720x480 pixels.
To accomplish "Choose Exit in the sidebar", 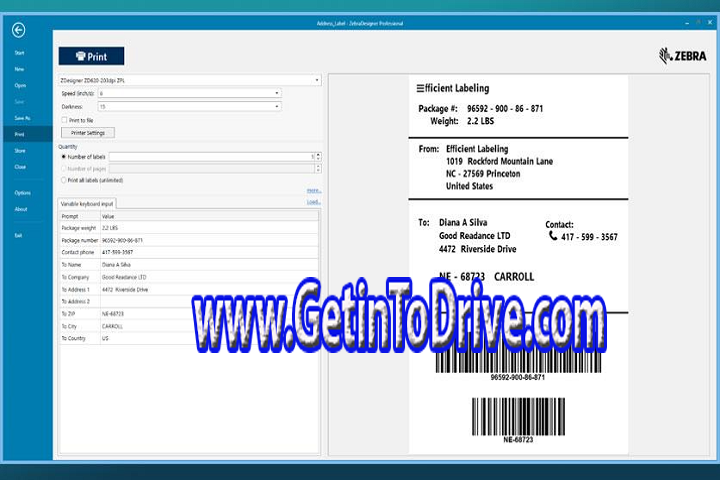I will pyautogui.click(x=18, y=235).
